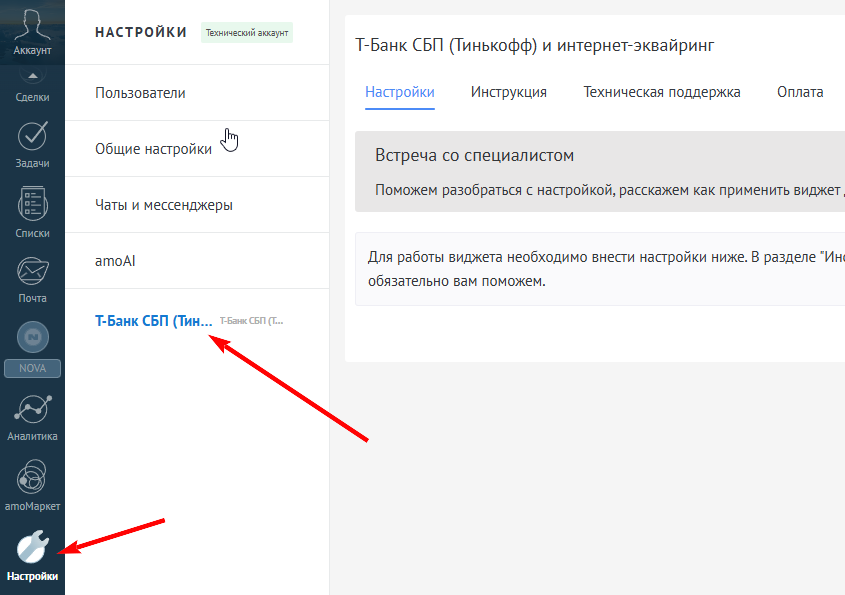Open the Аккаунт profile avatar
Image resolution: width=845 pixels, height=595 pixels.
[x=32, y=24]
